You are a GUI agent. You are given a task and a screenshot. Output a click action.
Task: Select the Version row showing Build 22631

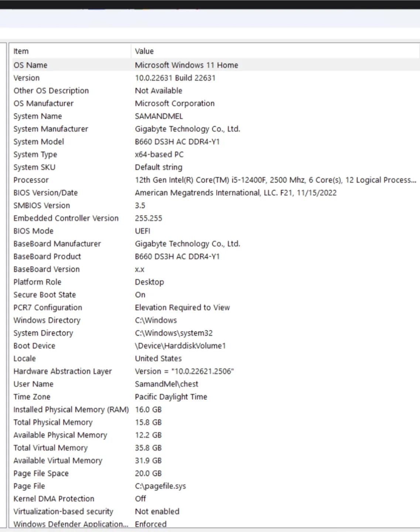coord(27,78)
